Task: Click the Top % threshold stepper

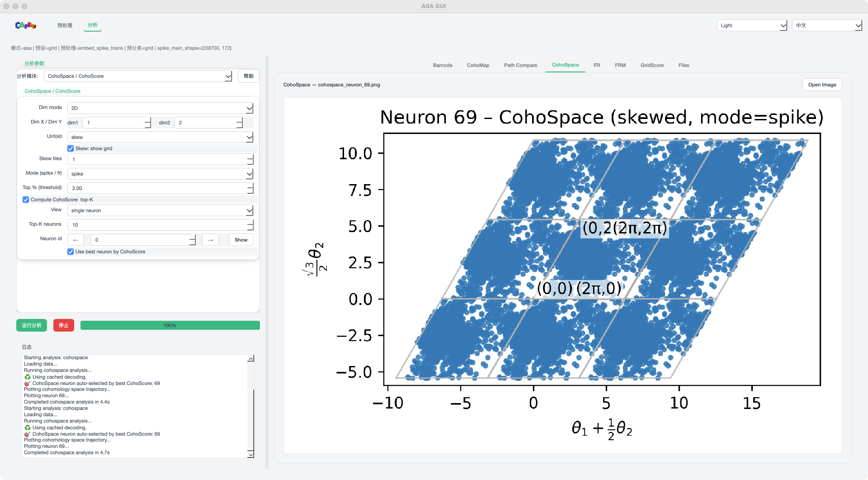Action: coord(250,188)
